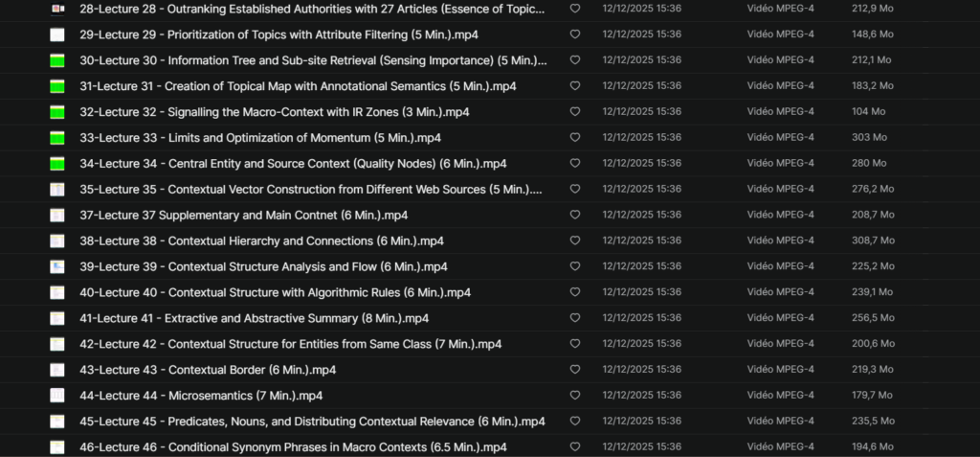The width and height of the screenshot is (980, 457).
Task: Click date 12/12/2025 15:36 on Lecture 44 row
Action: click(x=642, y=395)
